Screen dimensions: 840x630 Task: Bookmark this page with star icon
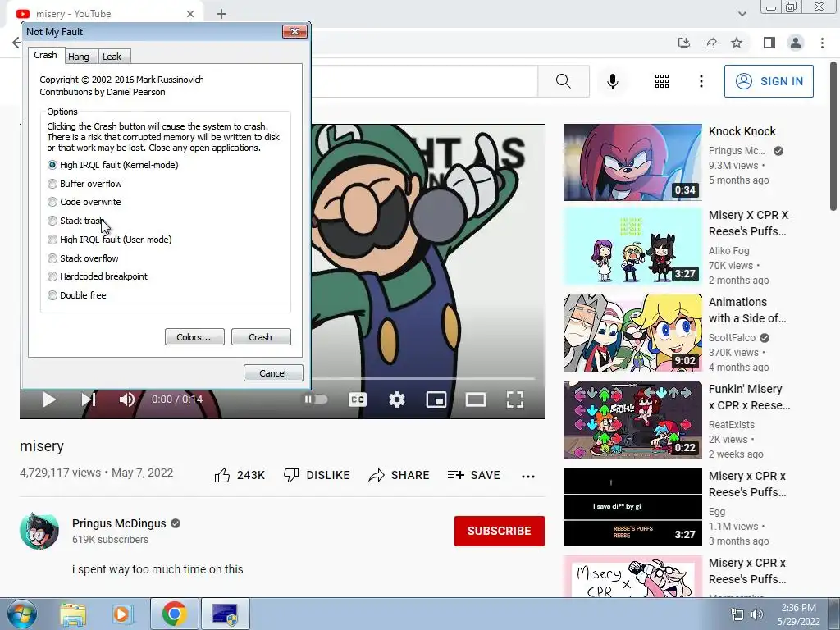tap(737, 43)
